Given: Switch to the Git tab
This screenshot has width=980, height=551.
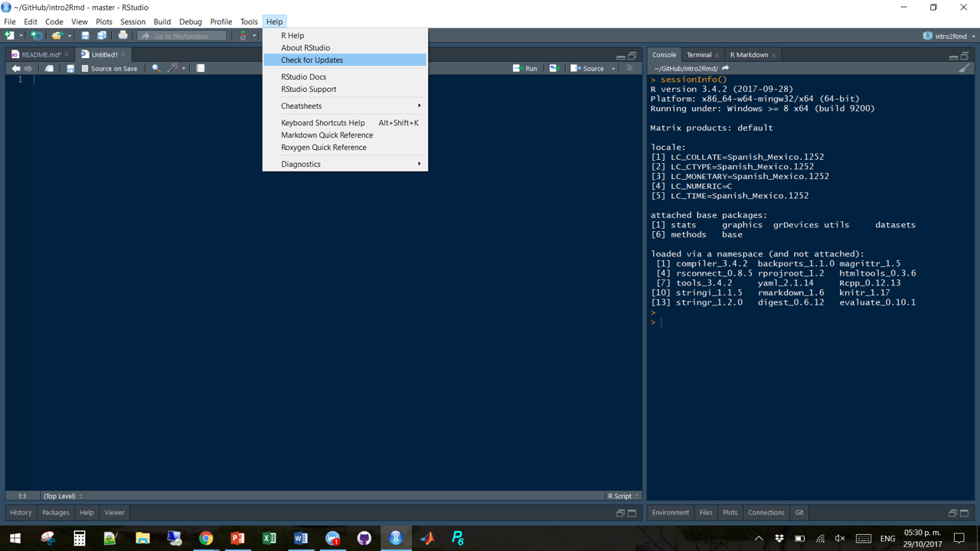Looking at the screenshot, I should [x=799, y=513].
